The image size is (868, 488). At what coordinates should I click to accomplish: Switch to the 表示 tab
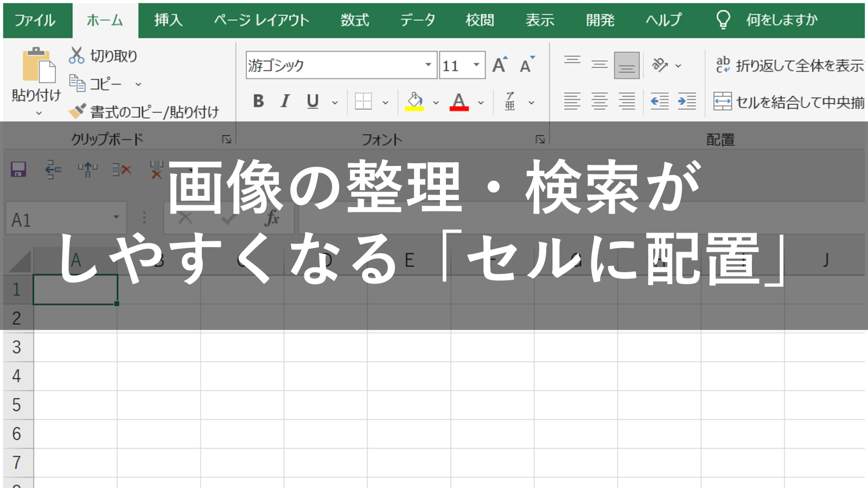[540, 21]
